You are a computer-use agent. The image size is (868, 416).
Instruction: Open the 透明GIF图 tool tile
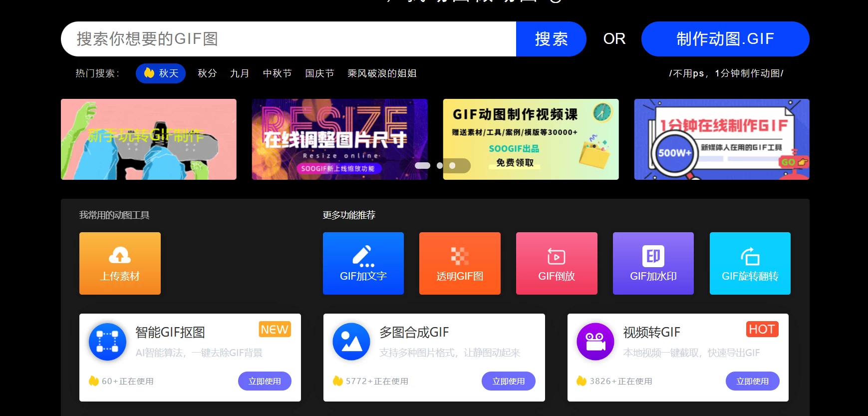point(459,263)
